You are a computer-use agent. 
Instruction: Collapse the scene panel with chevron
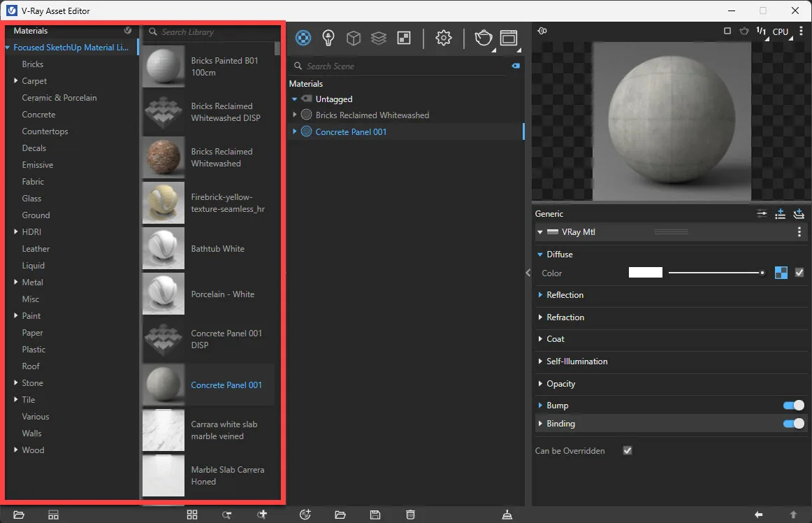(528, 273)
